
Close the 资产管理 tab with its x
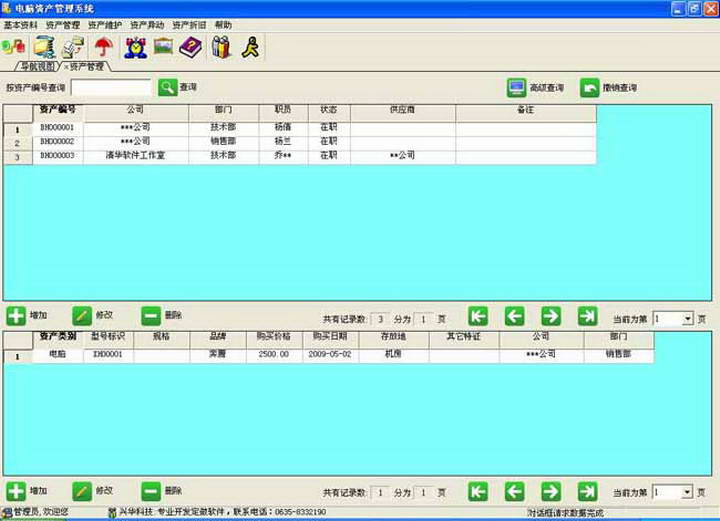click(66, 67)
